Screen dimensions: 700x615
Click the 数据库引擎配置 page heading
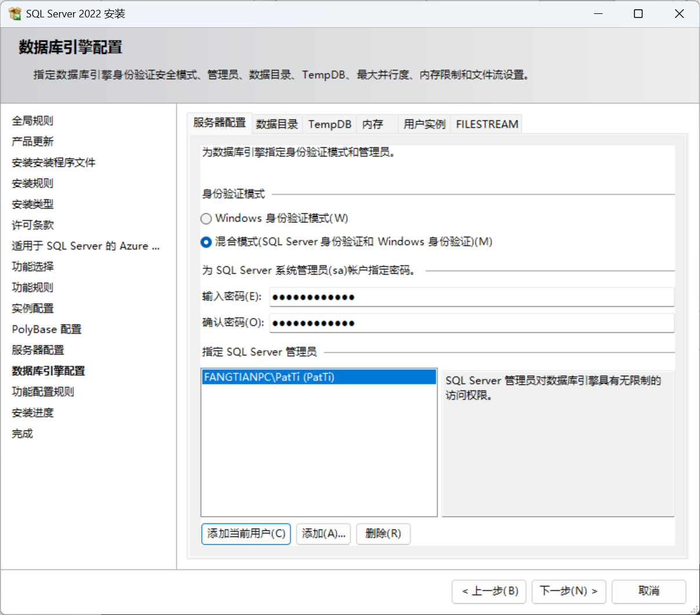(x=70, y=47)
